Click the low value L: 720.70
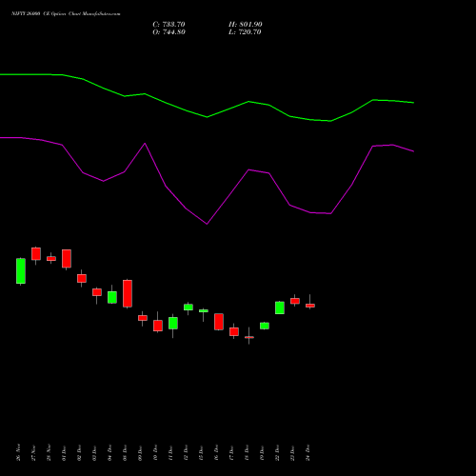Viewport: 476px width, 476px height. [x=245, y=32]
